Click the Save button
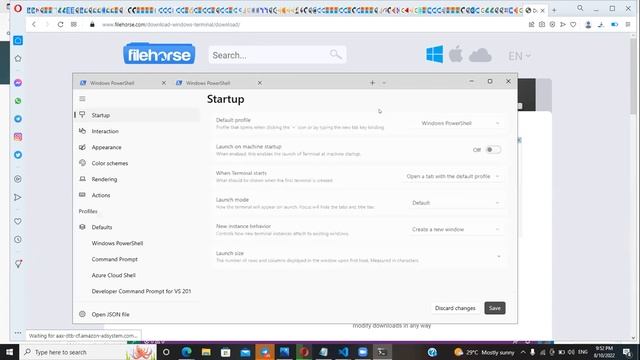This screenshot has height=360, width=640. point(495,308)
